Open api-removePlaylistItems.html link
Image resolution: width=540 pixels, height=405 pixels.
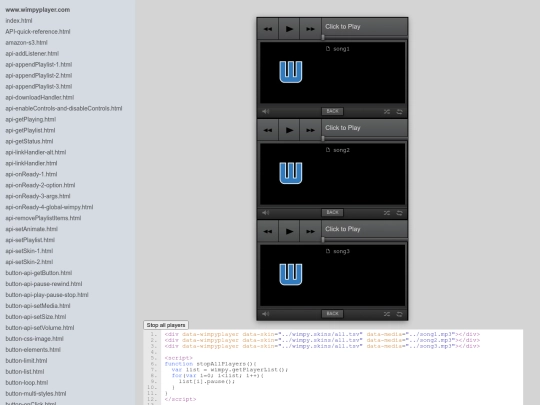(43, 218)
